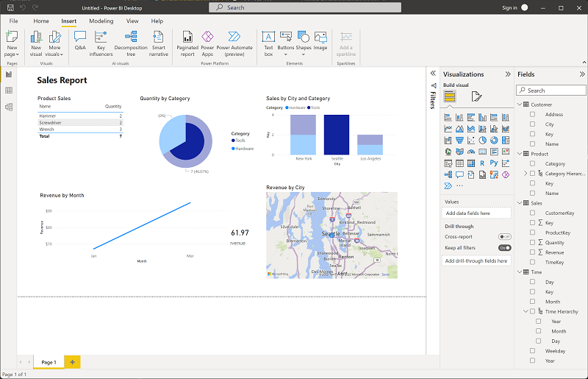Insert a Text box element
The width and height of the screenshot is (588, 379).
click(x=268, y=43)
